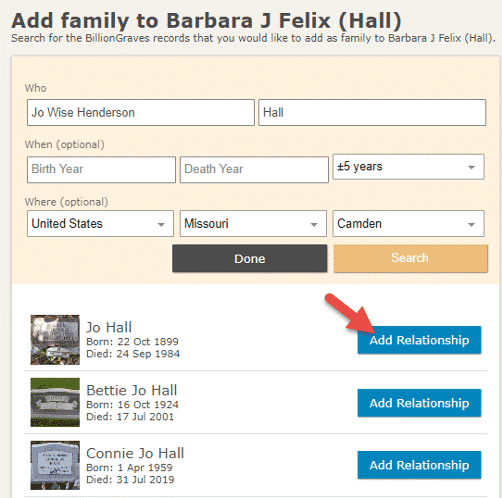
Task: Select the Jo Hall name link
Action: (x=109, y=327)
